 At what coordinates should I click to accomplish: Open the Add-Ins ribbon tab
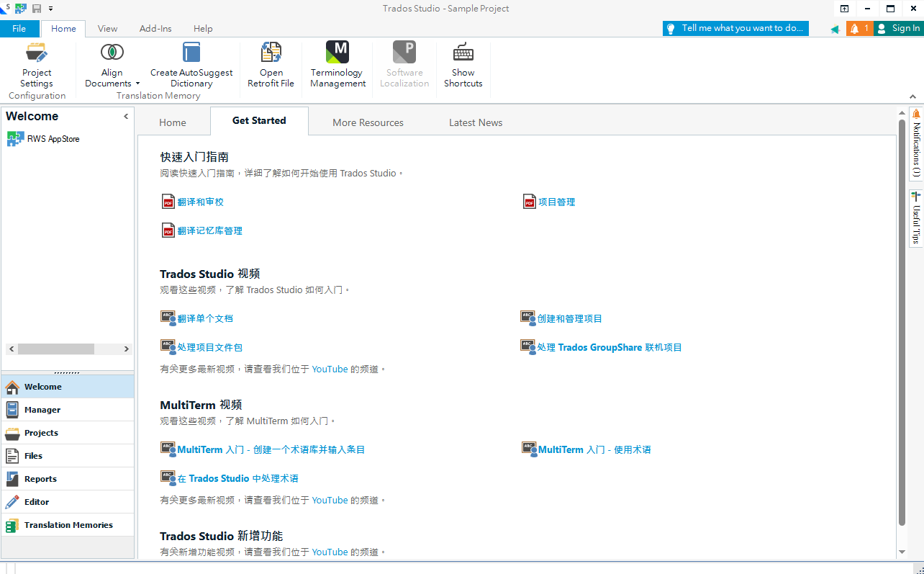click(x=155, y=28)
